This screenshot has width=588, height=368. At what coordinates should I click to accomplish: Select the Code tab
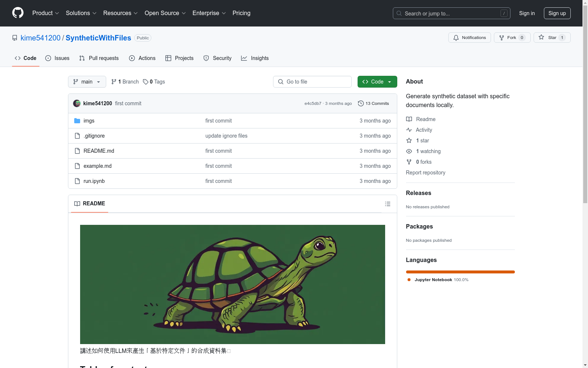click(x=25, y=58)
